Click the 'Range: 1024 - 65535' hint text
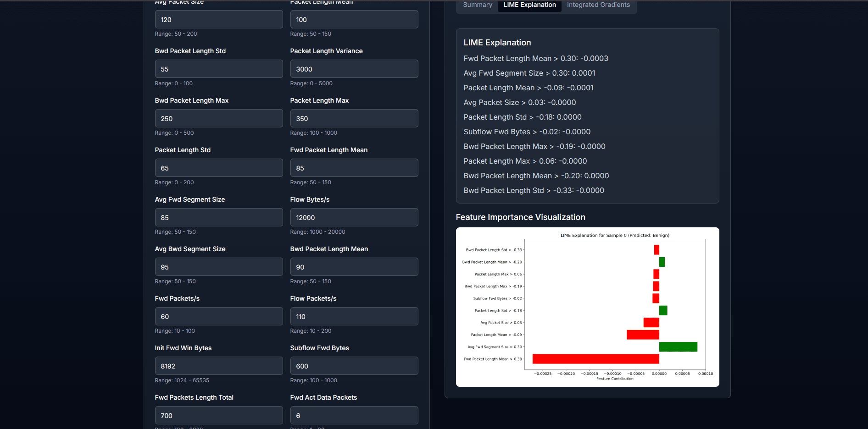Image resolution: width=868 pixels, height=429 pixels. [182, 380]
